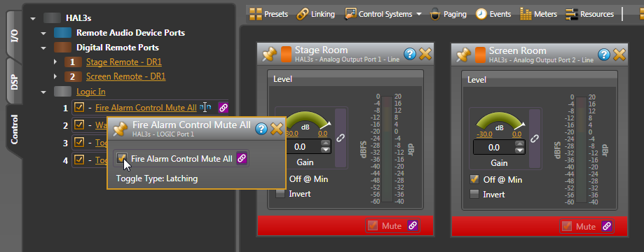
Task: Uncheck Off @ Min in Screen Room
Action: (474, 180)
